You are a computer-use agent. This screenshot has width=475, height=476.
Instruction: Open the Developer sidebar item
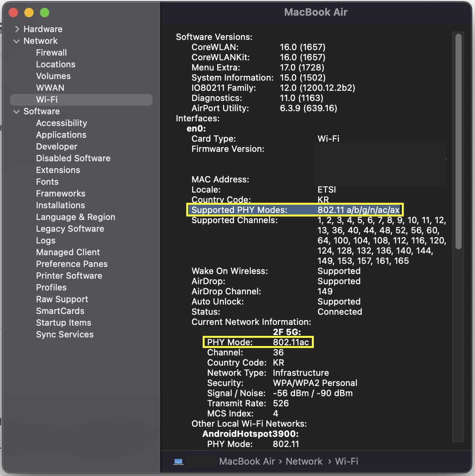(57, 146)
